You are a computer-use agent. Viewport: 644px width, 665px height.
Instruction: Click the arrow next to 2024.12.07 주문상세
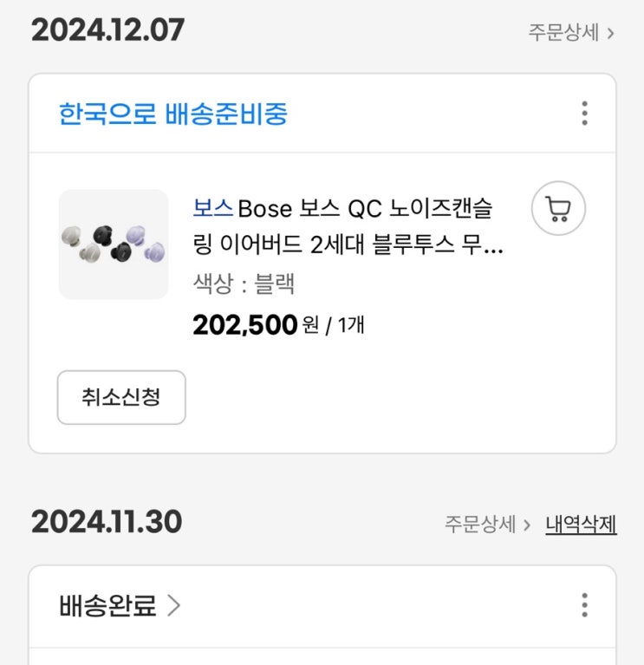pyautogui.click(x=610, y=33)
